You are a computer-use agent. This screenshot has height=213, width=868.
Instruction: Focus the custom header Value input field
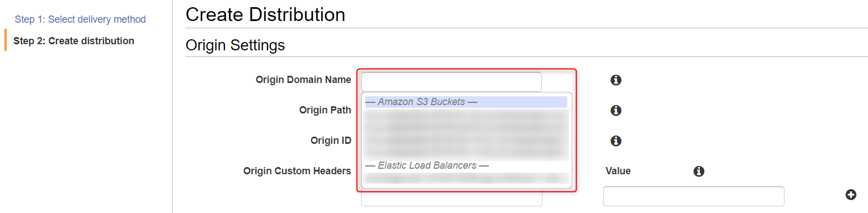coord(693,196)
